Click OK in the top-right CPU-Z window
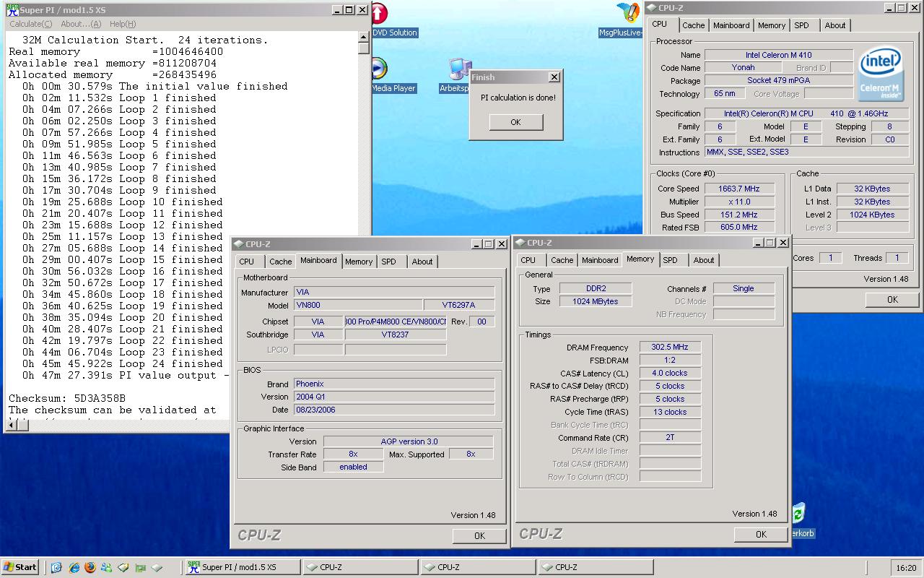 (x=892, y=299)
